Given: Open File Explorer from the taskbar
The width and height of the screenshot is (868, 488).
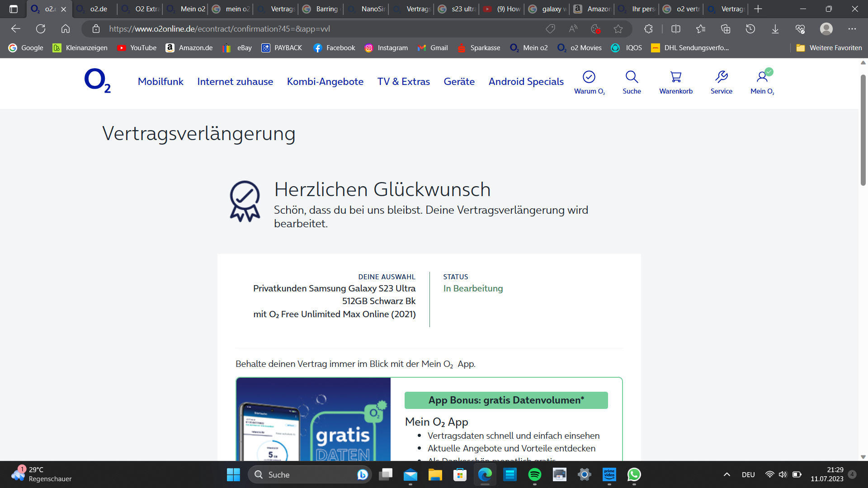Looking at the screenshot, I should tap(435, 474).
